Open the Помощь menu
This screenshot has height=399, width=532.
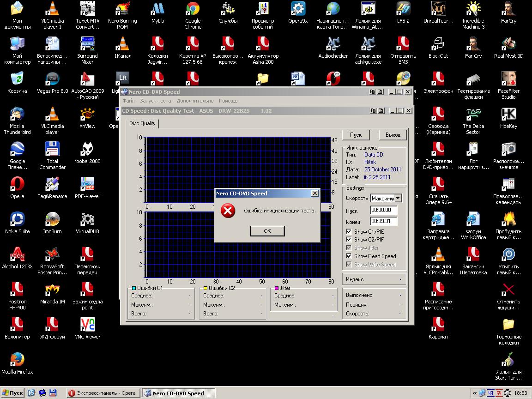click(228, 101)
